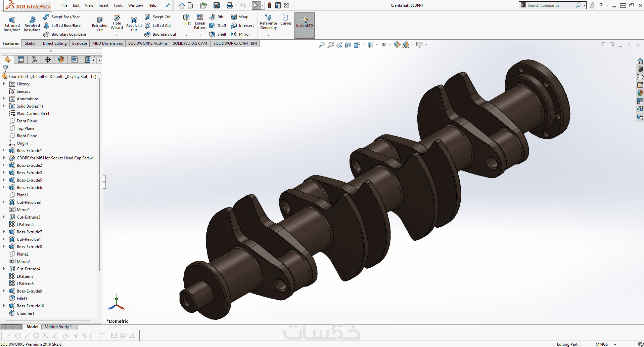
Task: Open the Motion Study 1 tab
Action: coord(58,327)
